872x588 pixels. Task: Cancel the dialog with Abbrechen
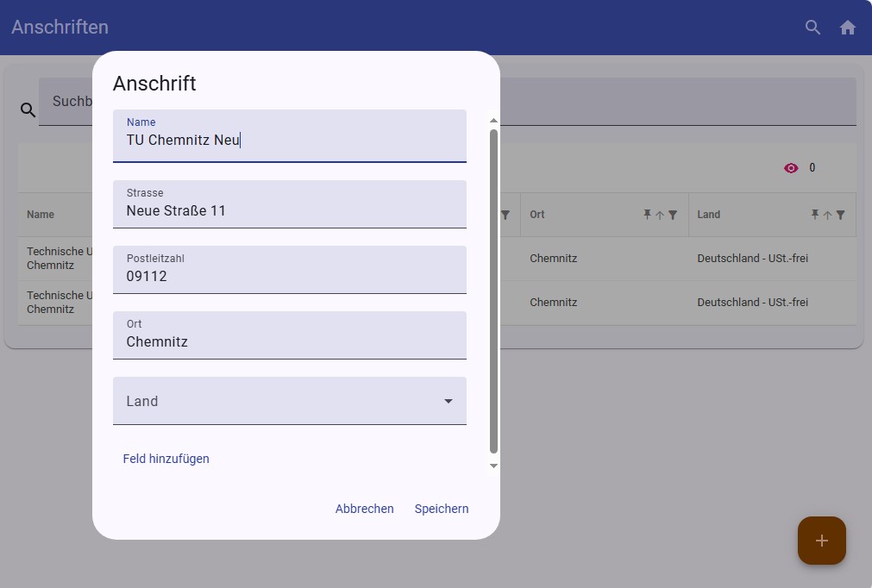tap(364, 509)
